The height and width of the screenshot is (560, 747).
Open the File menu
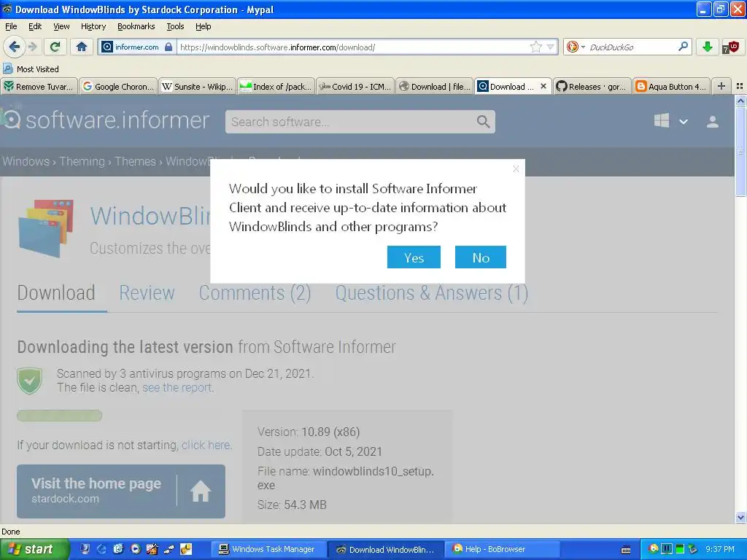point(11,26)
